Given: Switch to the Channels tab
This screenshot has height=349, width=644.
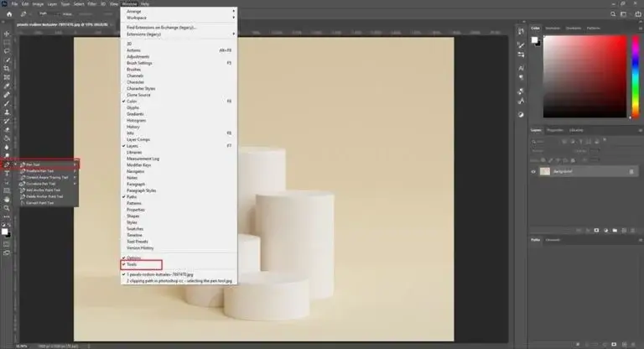Looking at the screenshot, I should click(553, 240).
